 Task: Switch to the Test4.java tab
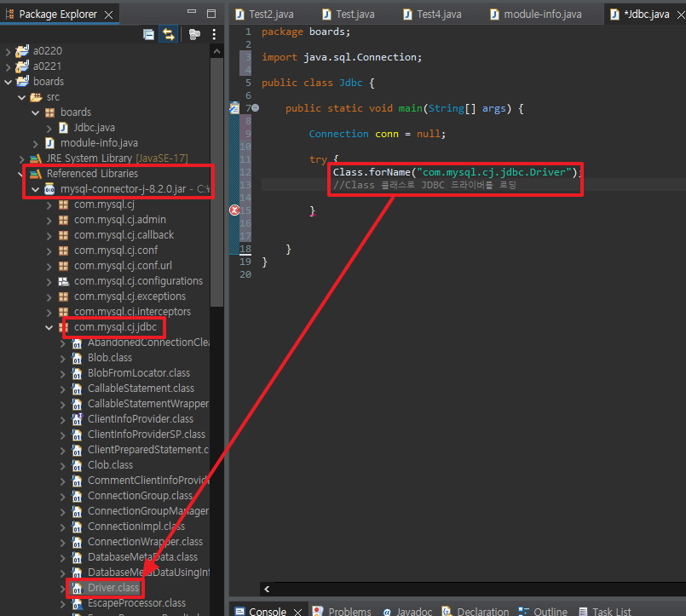pos(432,14)
